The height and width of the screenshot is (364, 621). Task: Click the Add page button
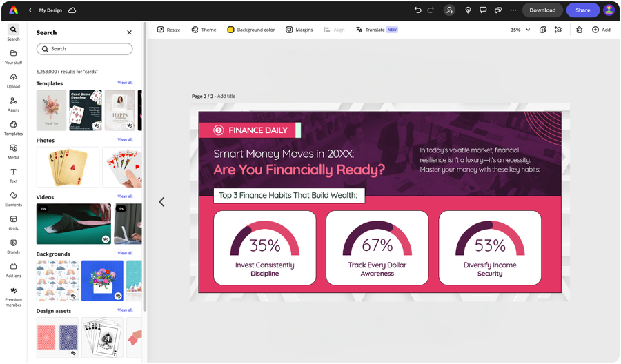coord(601,30)
